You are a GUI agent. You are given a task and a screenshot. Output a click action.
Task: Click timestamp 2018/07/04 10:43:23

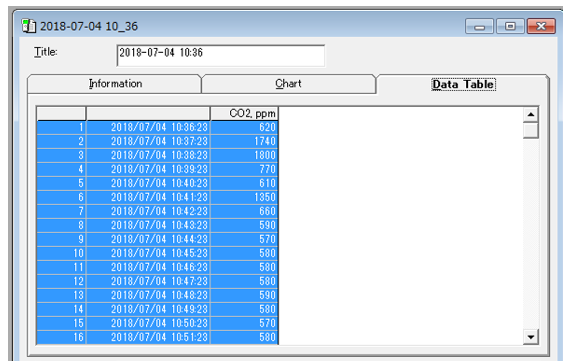pyautogui.click(x=148, y=225)
